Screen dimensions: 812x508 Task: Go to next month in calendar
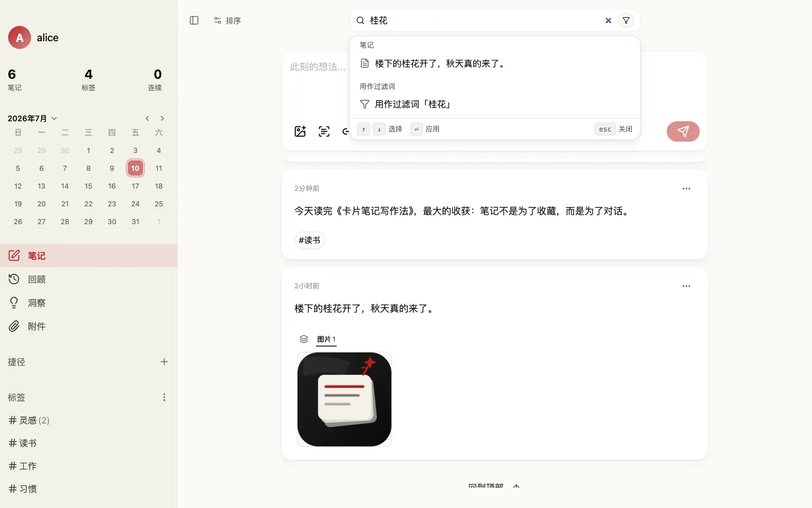click(x=162, y=118)
